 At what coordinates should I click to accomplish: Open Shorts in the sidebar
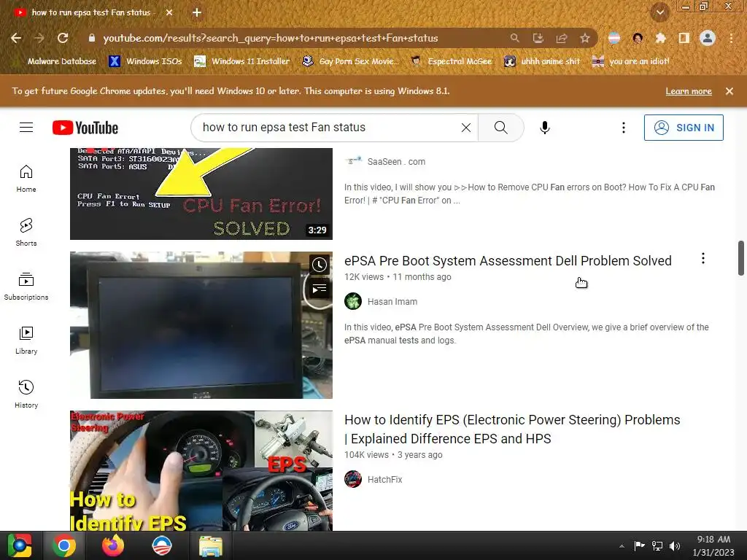pyautogui.click(x=26, y=233)
